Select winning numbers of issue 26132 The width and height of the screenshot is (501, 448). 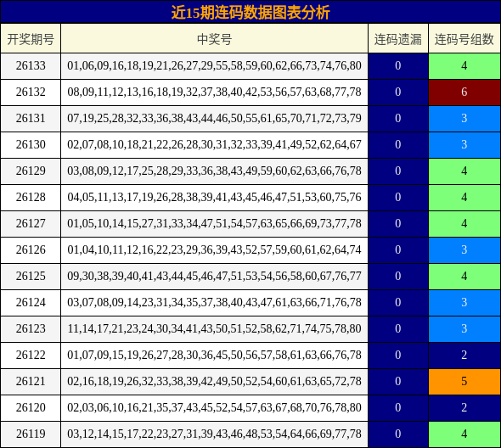[x=214, y=92]
